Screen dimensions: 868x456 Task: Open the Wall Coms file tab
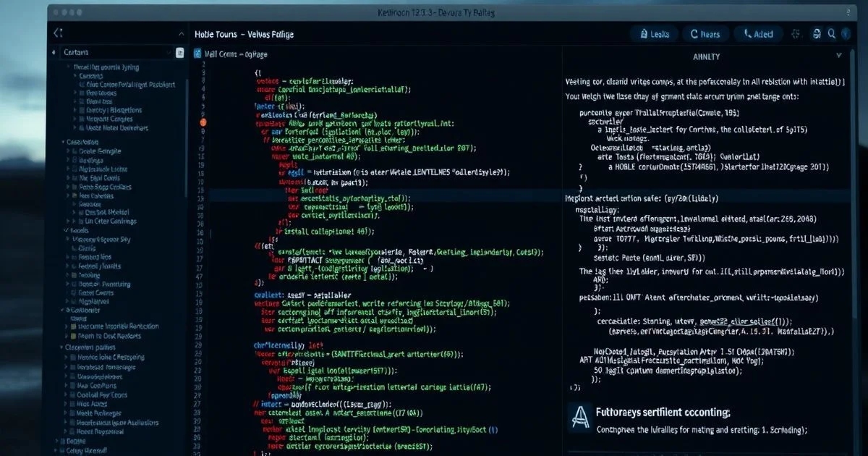(x=230, y=53)
